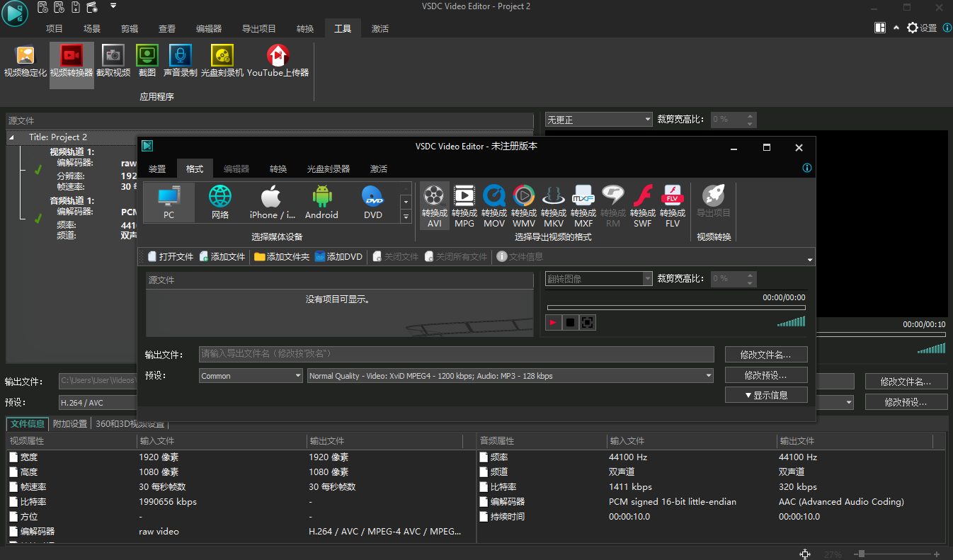Click 打开文件 in the converter toolbar
Image resolution: width=953 pixels, height=560 pixels.
[171, 256]
